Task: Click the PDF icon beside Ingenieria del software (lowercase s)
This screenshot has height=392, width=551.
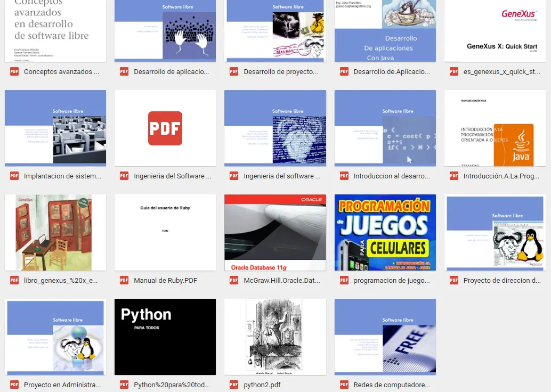Action: pos(234,176)
